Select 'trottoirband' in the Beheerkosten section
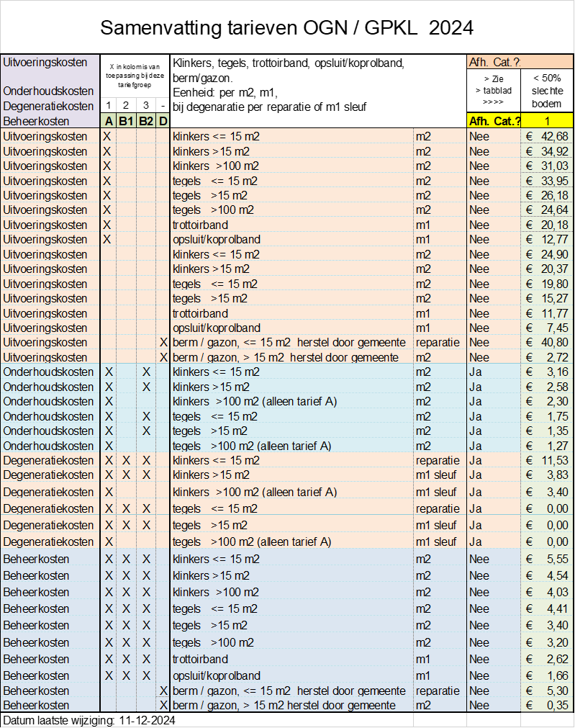 pos(200,659)
